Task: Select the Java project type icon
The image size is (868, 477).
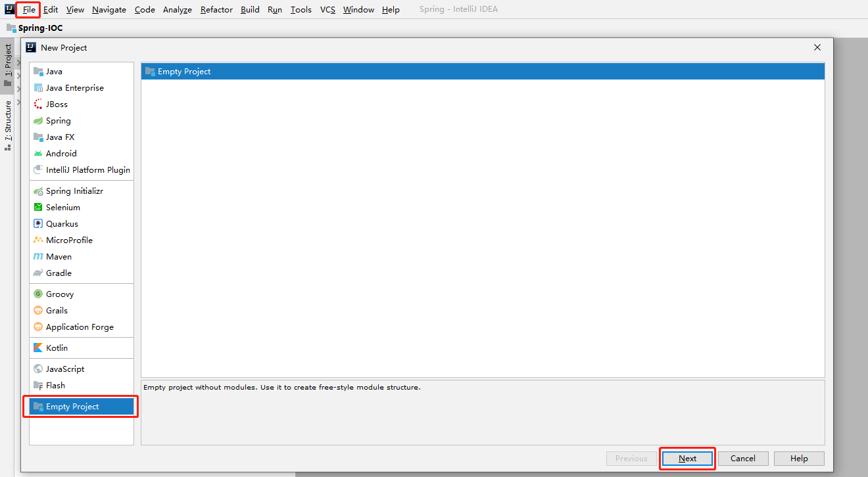Action: [38, 71]
